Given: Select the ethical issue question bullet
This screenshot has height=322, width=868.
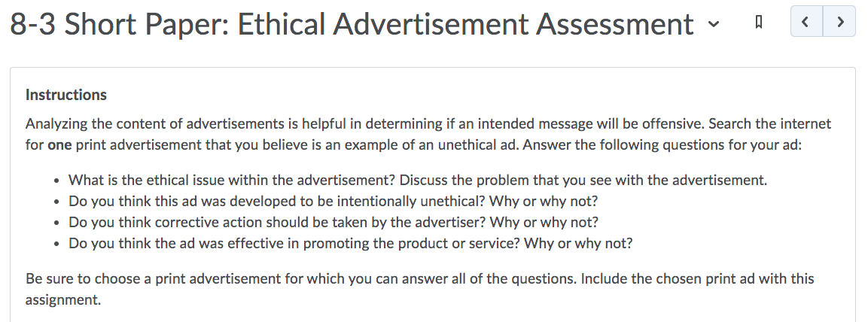Looking at the screenshot, I should tap(417, 181).
